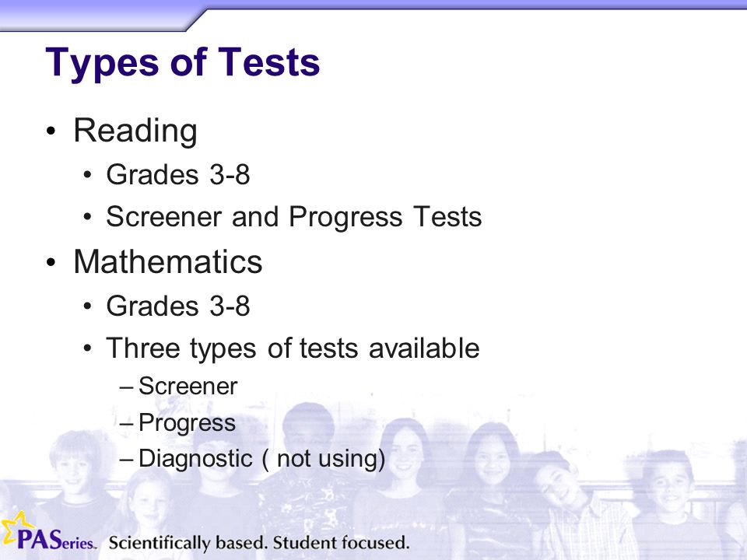The height and width of the screenshot is (560, 747).
Task: Click the 'Screener' dash item
Action: point(188,387)
